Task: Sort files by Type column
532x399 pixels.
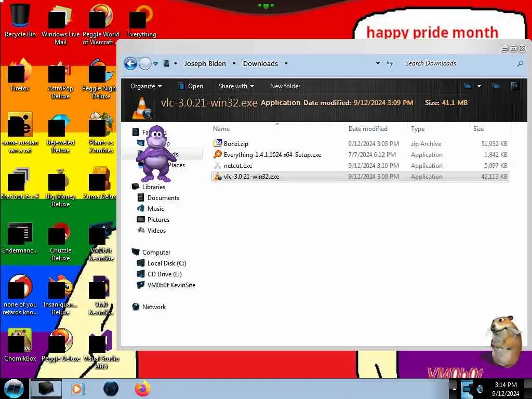Action: (418, 129)
